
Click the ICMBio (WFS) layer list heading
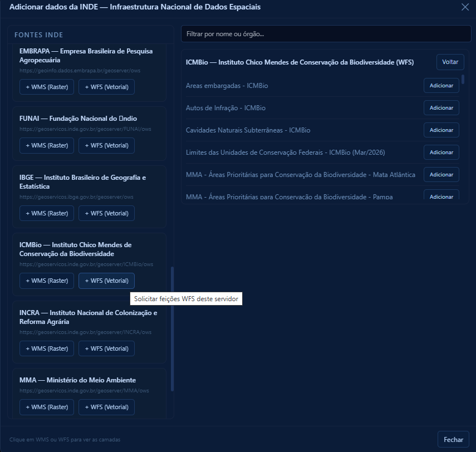[x=300, y=62]
